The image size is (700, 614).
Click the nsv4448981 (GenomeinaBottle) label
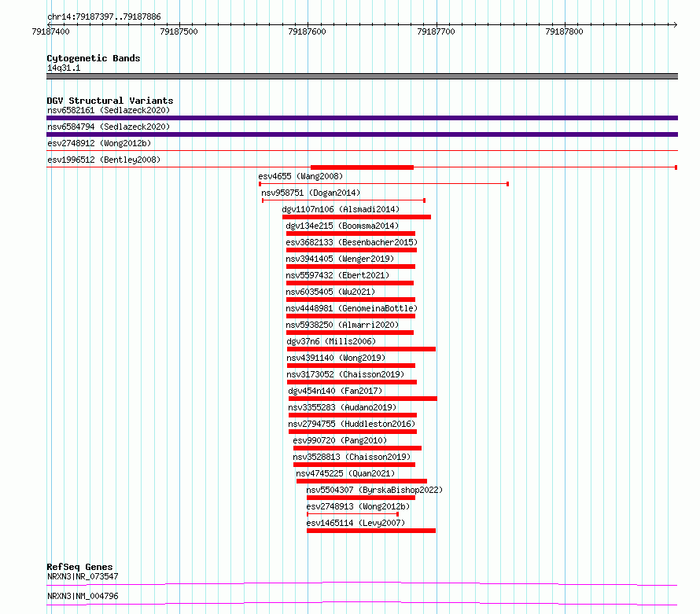(x=352, y=308)
